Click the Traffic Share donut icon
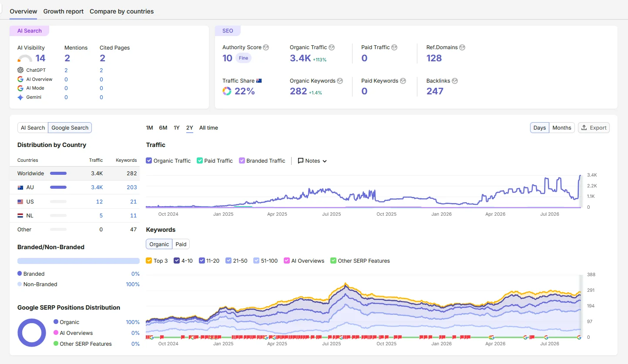The height and width of the screenshot is (364, 628). [227, 91]
